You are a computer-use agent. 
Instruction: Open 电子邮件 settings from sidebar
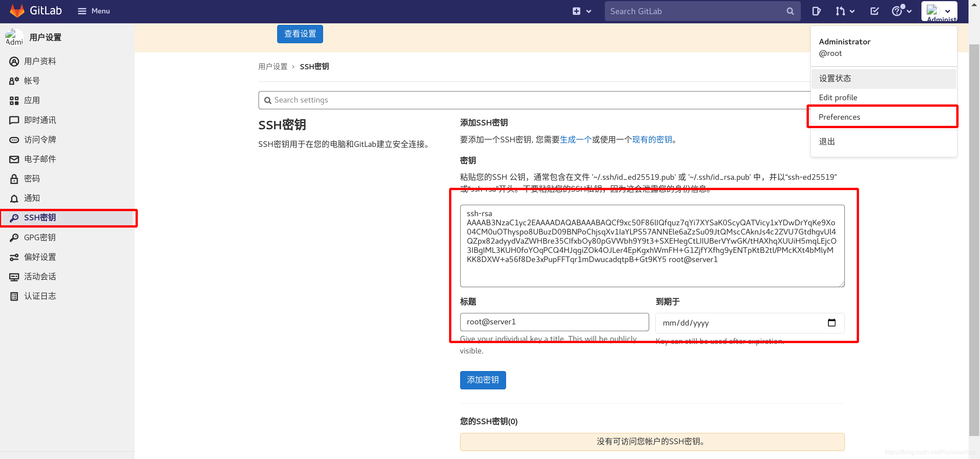(x=40, y=159)
